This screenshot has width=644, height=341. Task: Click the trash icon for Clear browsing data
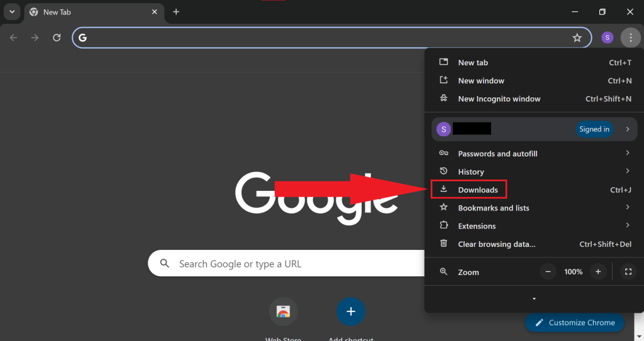443,243
